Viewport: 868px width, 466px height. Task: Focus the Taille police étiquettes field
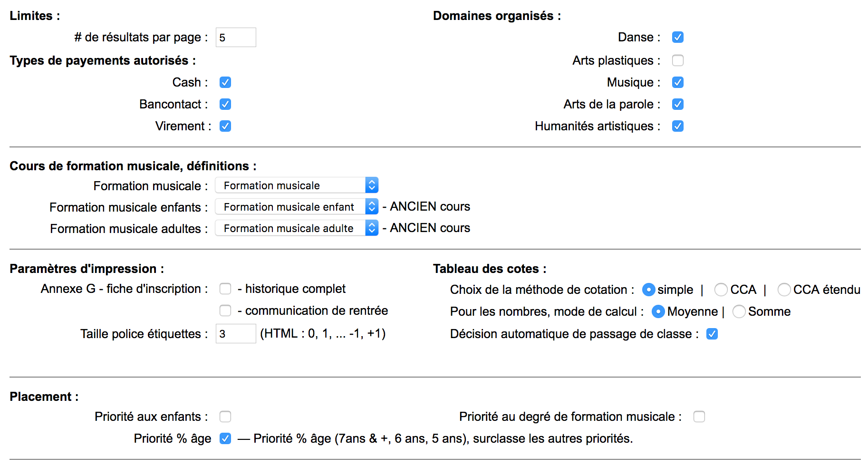(x=236, y=334)
